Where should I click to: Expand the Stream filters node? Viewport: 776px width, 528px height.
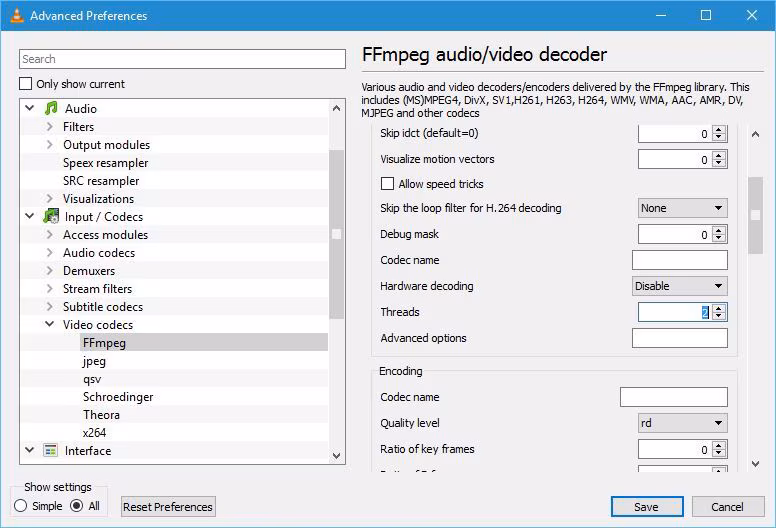point(49,288)
